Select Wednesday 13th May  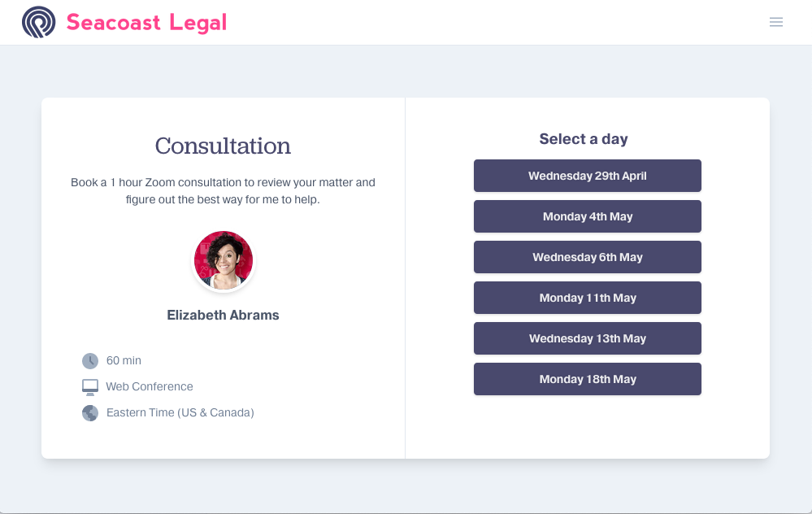pos(587,338)
